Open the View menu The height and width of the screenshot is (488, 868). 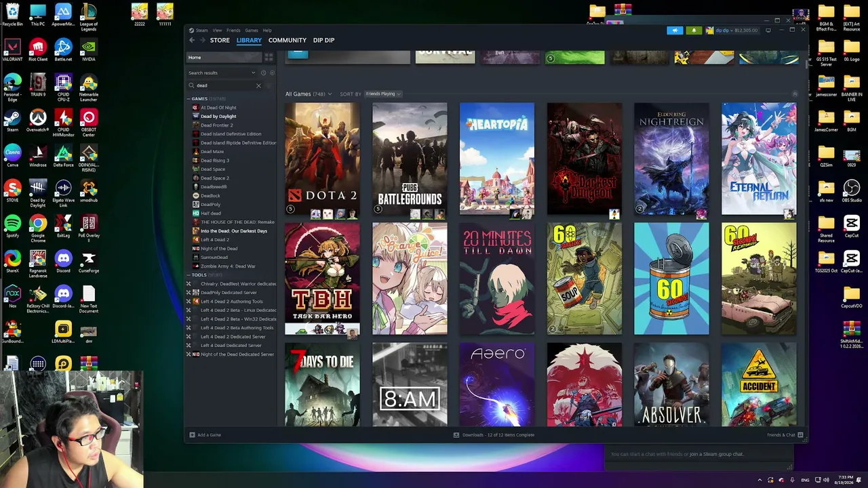(217, 30)
